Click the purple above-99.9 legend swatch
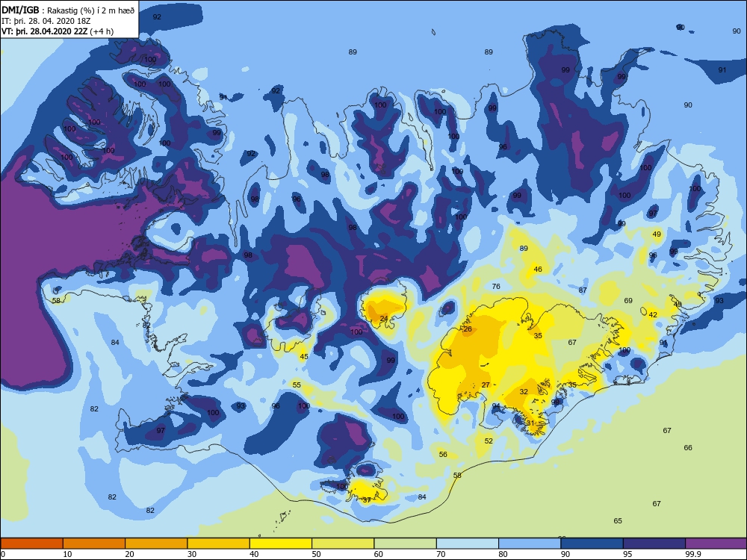 pyautogui.click(x=716, y=544)
